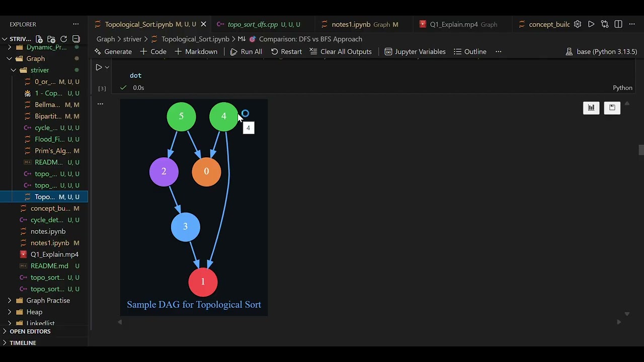Open Bellma... notebook file
This screenshot has height=362, width=644.
tap(44, 105)
